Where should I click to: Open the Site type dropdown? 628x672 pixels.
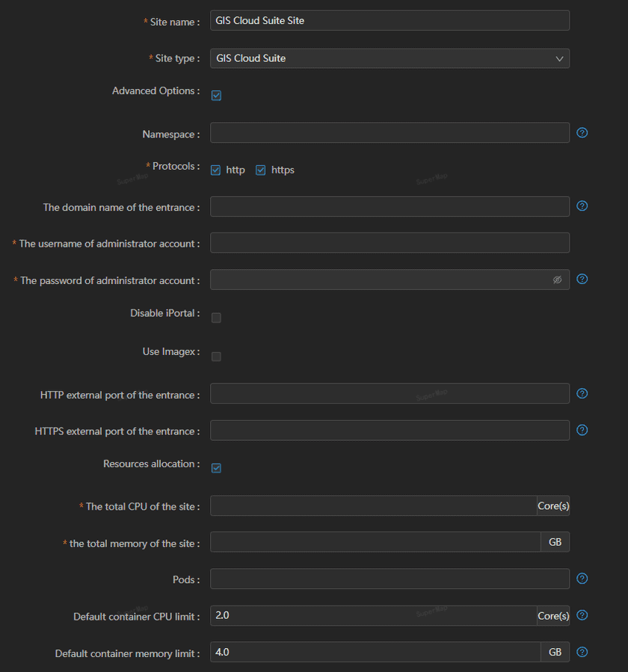click(x=390, y=58)
